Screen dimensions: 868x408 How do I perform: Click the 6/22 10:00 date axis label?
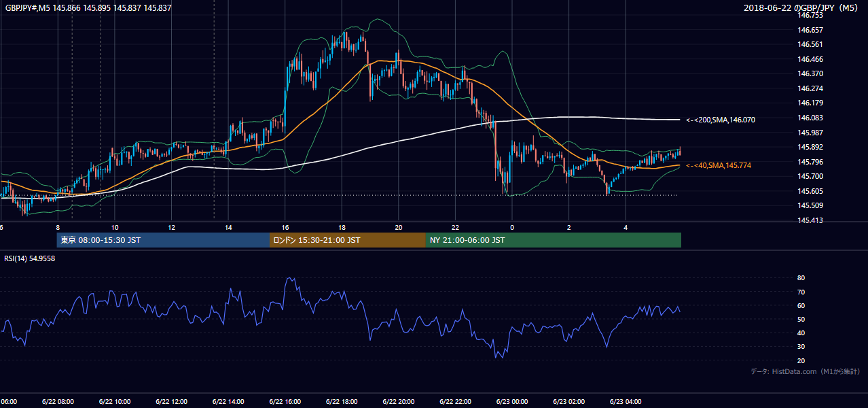[115, 401]
